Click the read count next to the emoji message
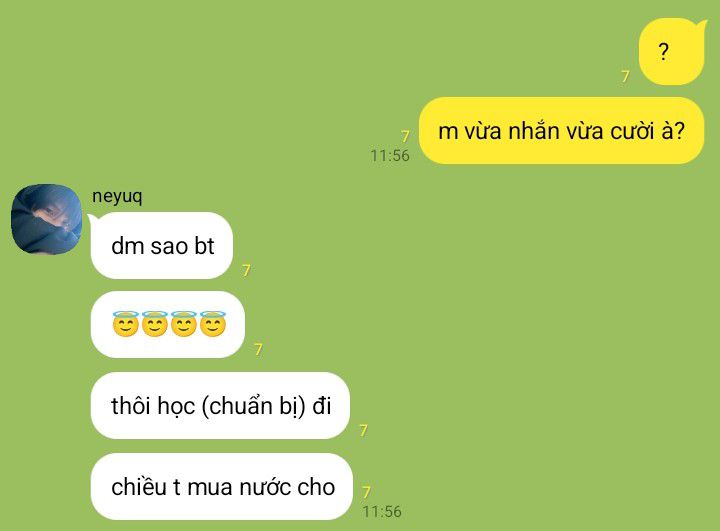The width and height of the screenshot is (720, 531). pos(258,350)
